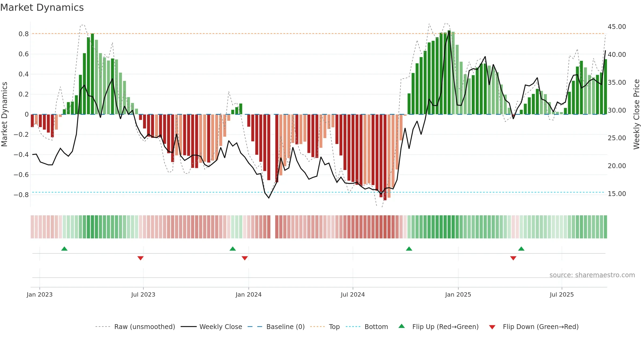The height and width of the screenshot is (362, 644).
Task: Click the 15.00 price axis label
Action: point(617,194)
